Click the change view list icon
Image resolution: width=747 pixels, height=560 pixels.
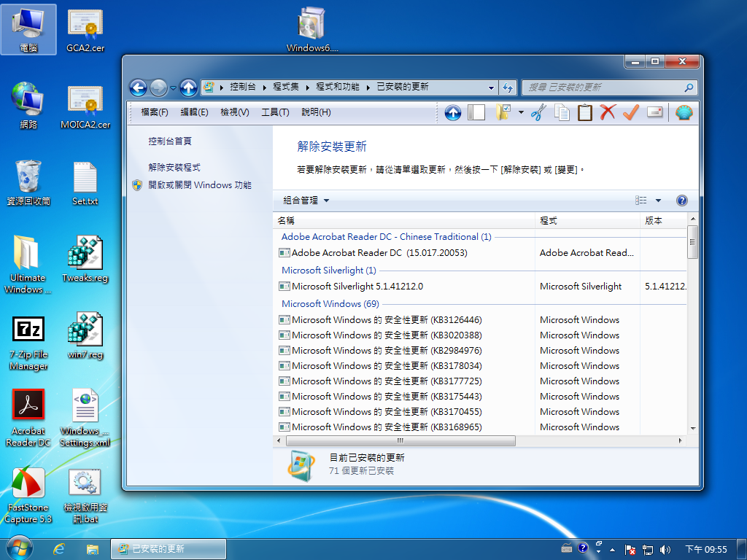coord(640,201)
